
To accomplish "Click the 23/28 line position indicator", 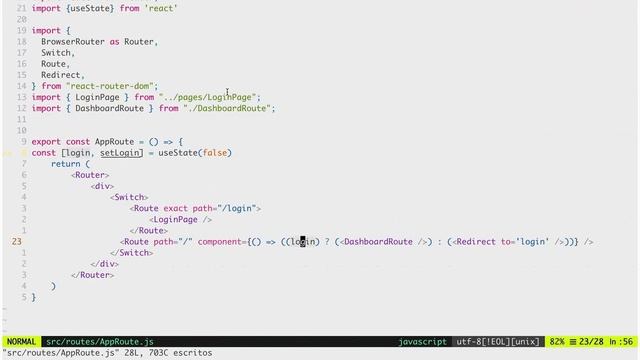I will pos(591,342).
